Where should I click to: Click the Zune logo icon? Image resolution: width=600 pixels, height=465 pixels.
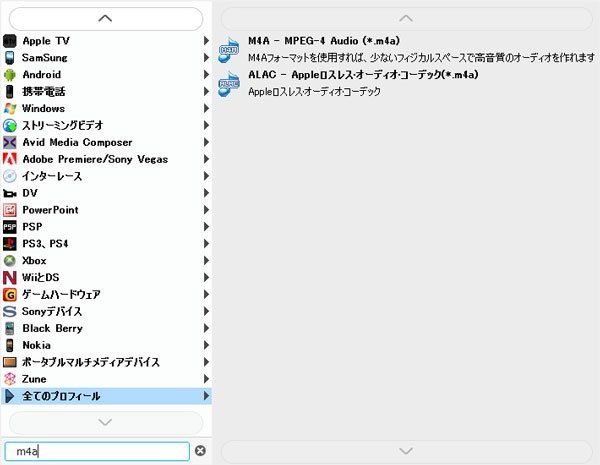[x=10, y=379]
